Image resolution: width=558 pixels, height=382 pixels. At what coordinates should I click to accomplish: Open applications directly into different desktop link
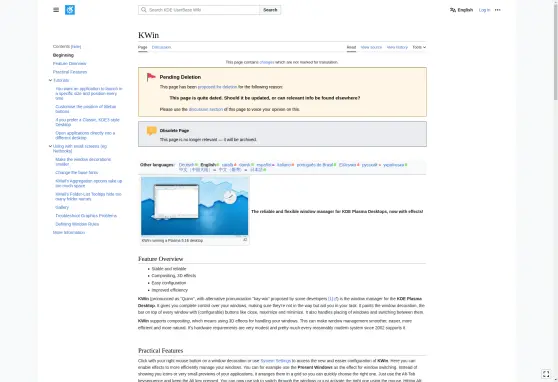pyautogui.click(x=85, y=135)
